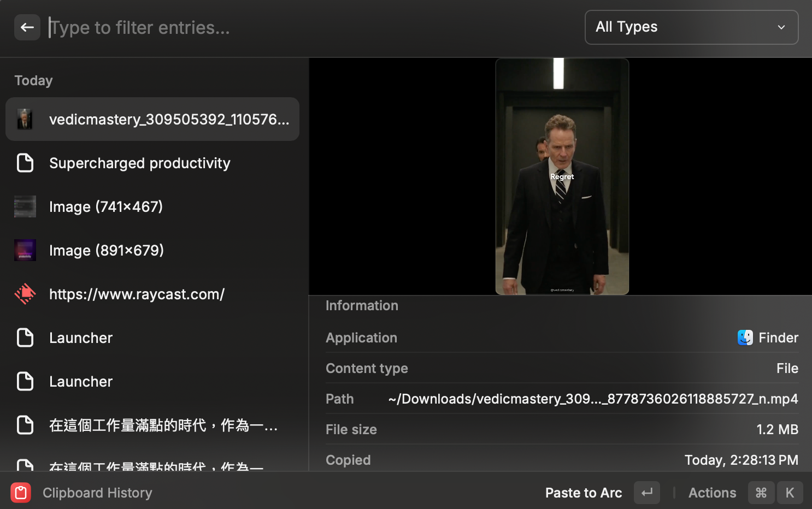Click the back arrow icon
This screenshot has height=509, width=812.
click(x=27, y=27)
